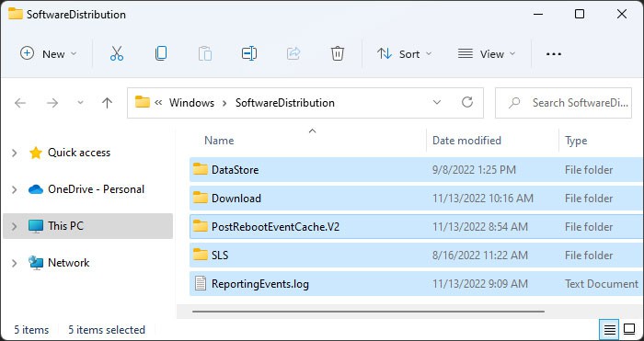Click the ReportingEvents.log document icon
This screenshot has width=644, height=341.
[200, 283]
